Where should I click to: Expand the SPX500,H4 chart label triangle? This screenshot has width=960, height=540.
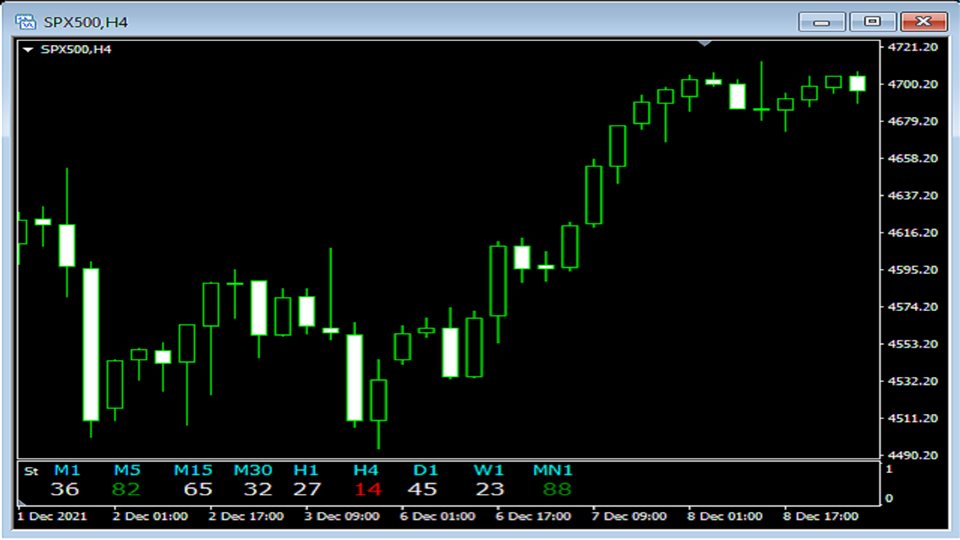coord(28,50)
